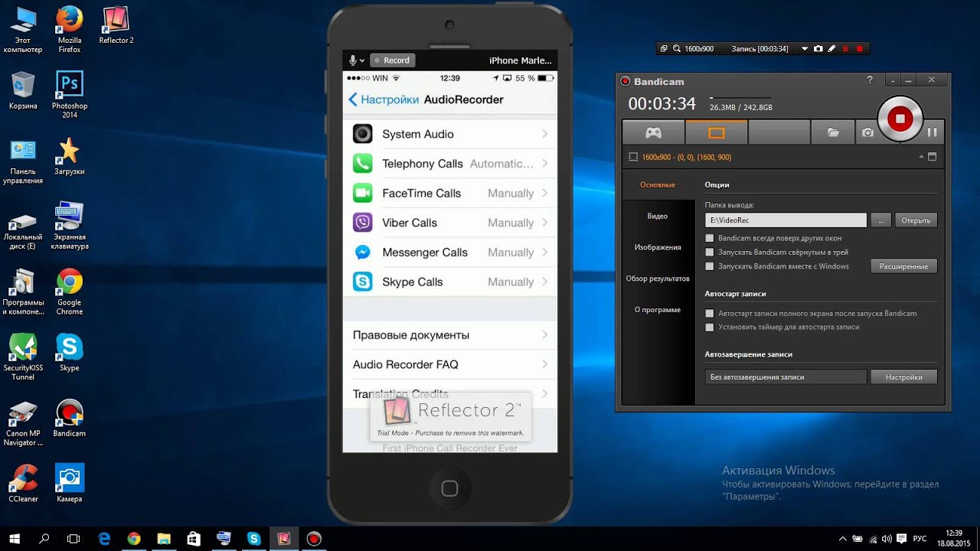This screenshot has height=551, width=980.
Task: Enable Автостарт записи полного экрана checkbox
Action: pyautogui.click(x=710, y=314)
